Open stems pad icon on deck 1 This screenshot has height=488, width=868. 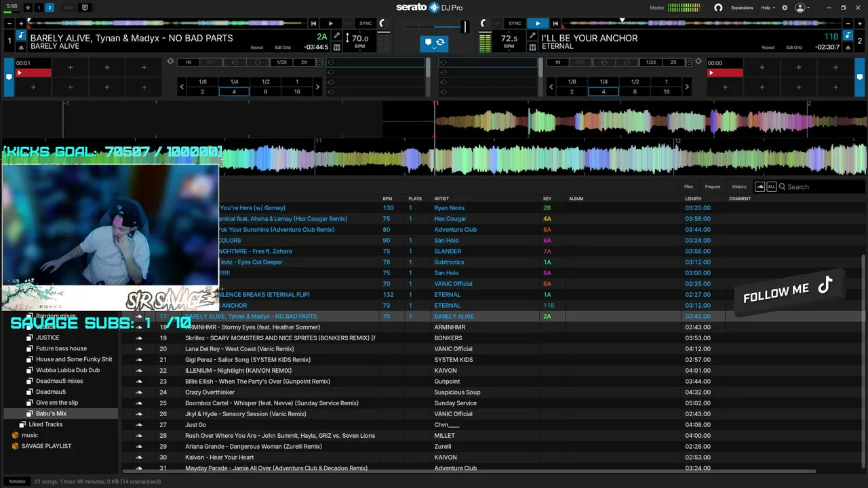(337, 47)
